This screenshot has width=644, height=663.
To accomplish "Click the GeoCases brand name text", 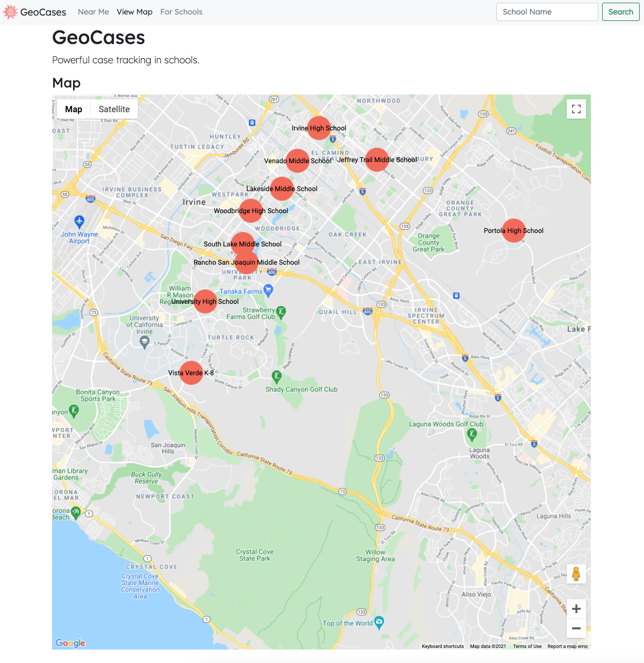I will click(43, 12).
